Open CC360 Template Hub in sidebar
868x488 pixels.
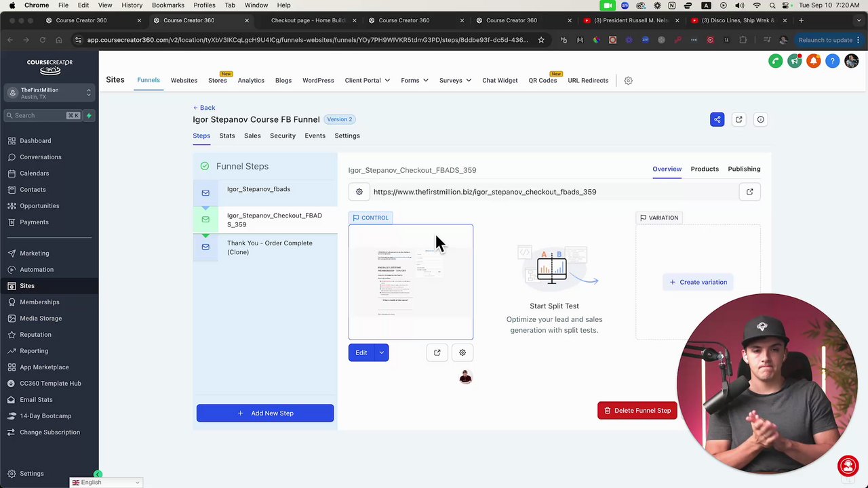point(50,383)
